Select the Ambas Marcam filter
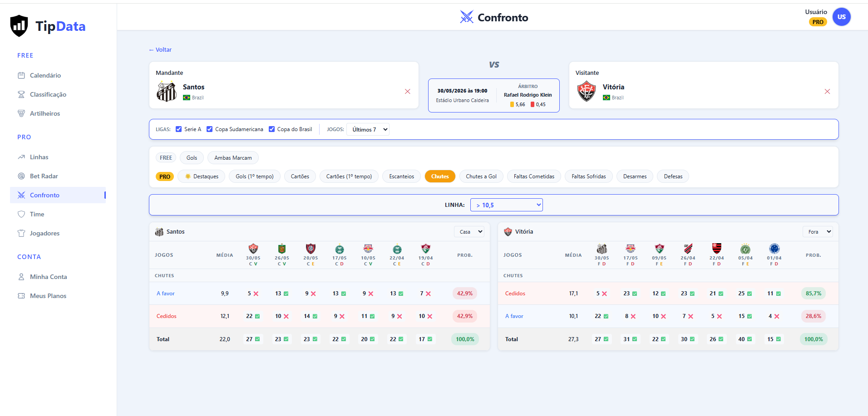Image resolution: width=868 pixels, height=416 pixels. point(233,158)
